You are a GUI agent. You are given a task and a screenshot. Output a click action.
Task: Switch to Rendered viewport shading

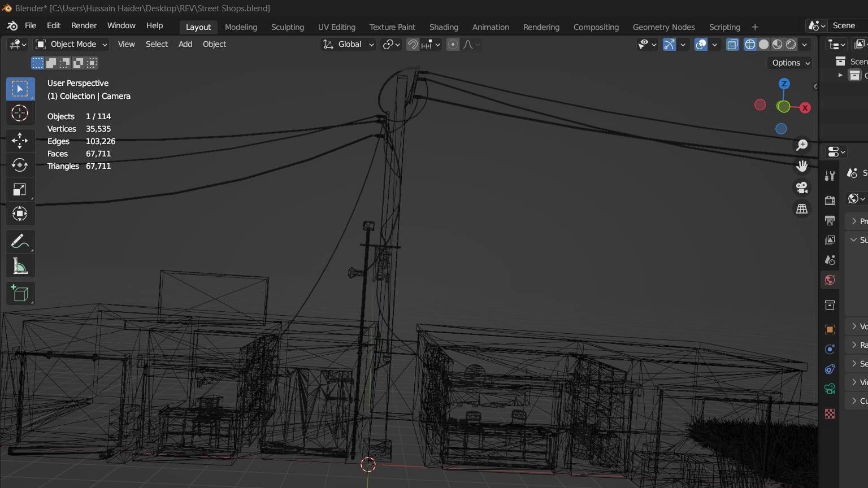point(791,44)
